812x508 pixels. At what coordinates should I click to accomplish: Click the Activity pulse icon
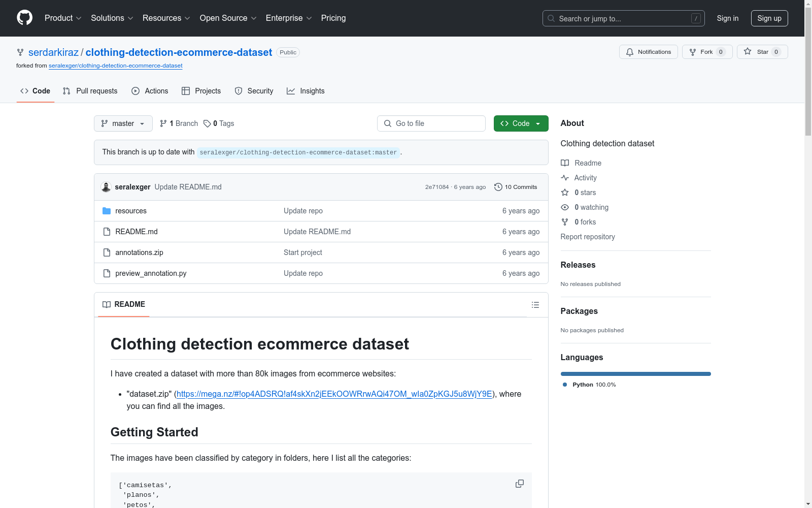pos(565,178)
